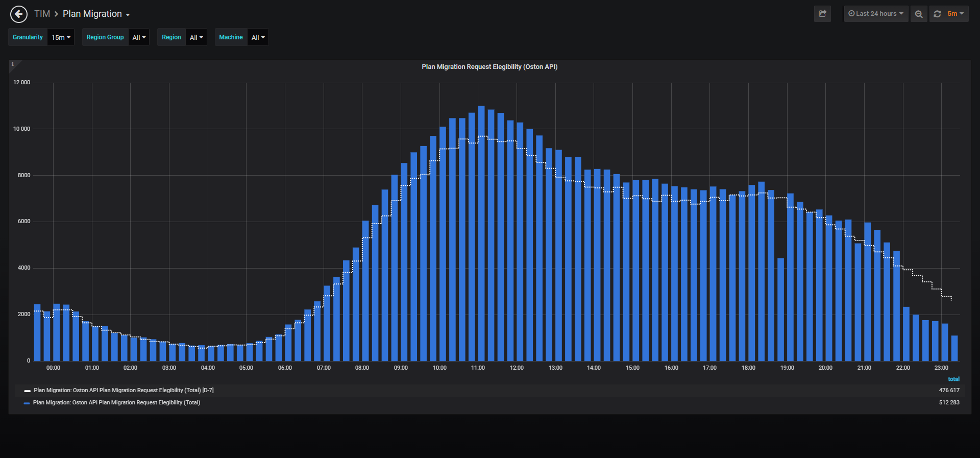Click the Region Group variable label

coord(105,37)
